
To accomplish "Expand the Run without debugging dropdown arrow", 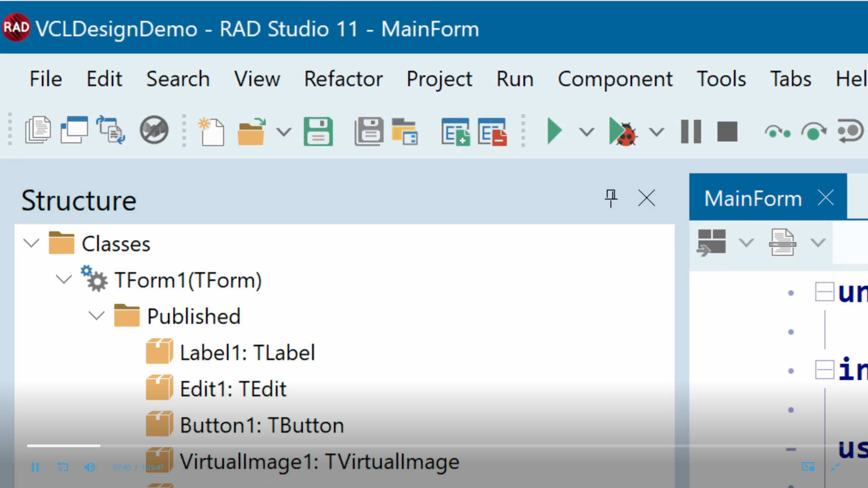I will pyautogui.click(x=587, y=132).
